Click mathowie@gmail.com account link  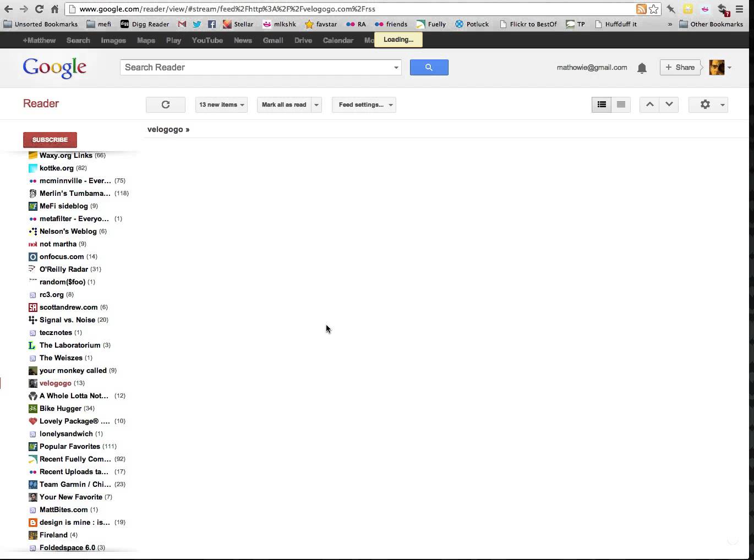tap(592, 67)
